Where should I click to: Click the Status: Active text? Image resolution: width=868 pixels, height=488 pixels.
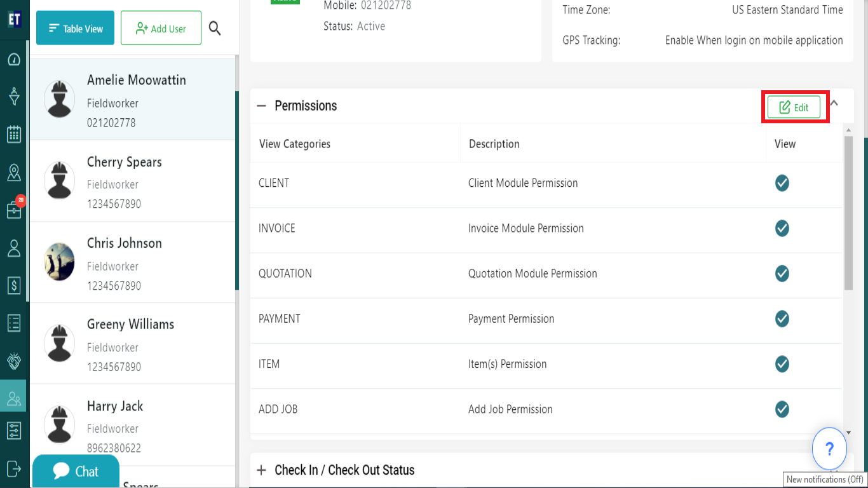pyautogui.click(x=355, y=27)
